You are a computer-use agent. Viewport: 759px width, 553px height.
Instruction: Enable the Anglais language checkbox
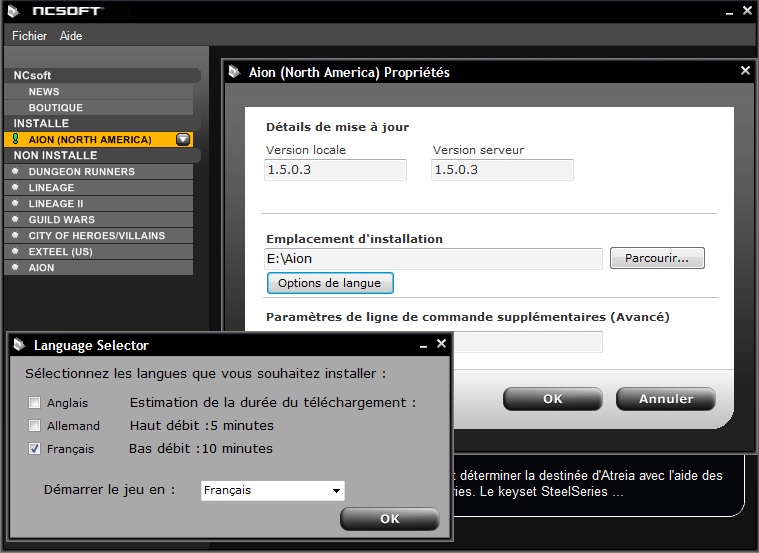tap(35, 403)
